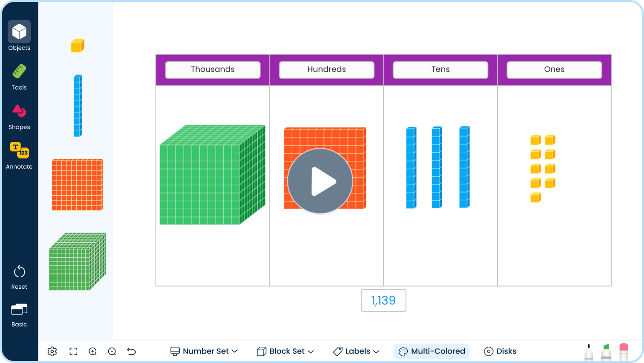This screenshot has width=644, height=363.
Task: Select the pink eraser tool
Action: point(623,352)
